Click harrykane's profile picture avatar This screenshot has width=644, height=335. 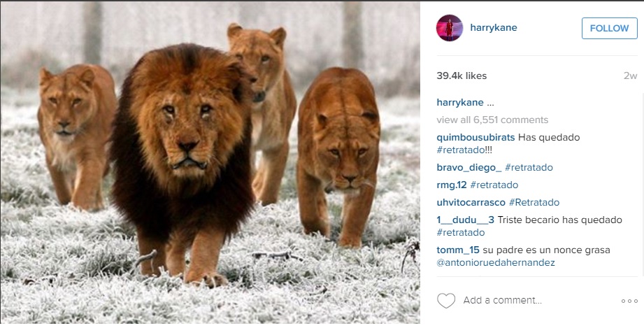click(x=450, y=28)
